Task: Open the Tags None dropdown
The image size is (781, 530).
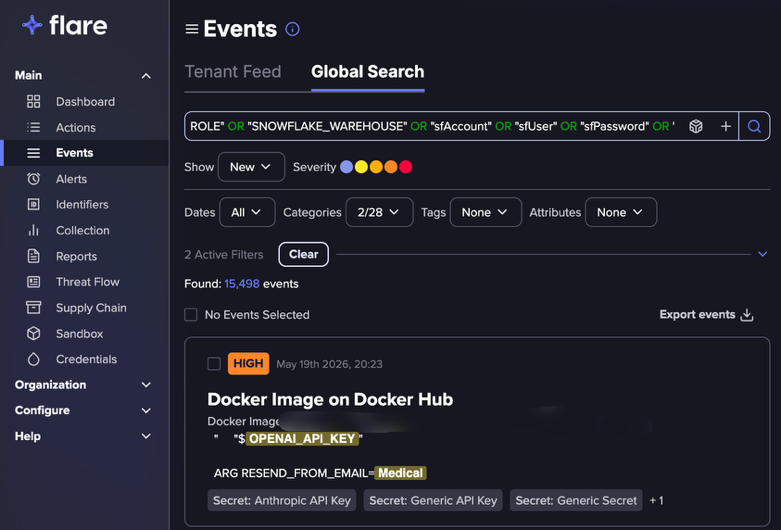Action: [x=486, y=212]
